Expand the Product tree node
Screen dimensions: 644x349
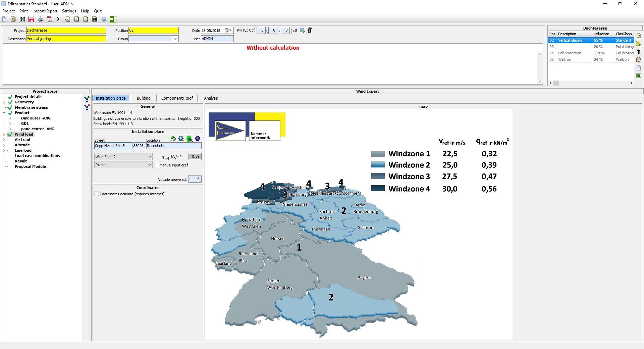point(4,113)
